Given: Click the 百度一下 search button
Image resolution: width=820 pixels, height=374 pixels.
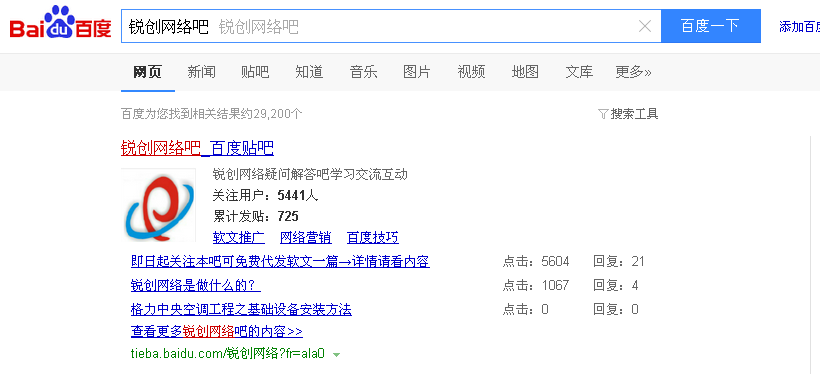Looking at the screenshot, I should point(711,26).
